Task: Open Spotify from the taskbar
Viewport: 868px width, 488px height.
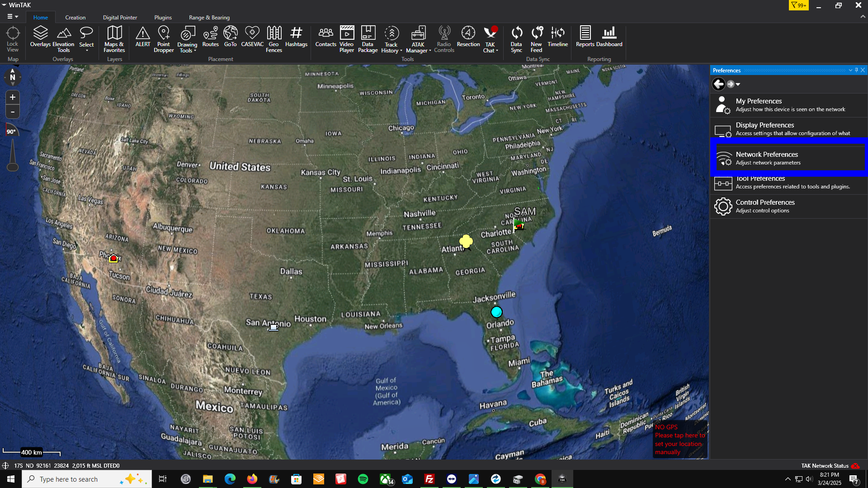Action: tap(363, 479)
